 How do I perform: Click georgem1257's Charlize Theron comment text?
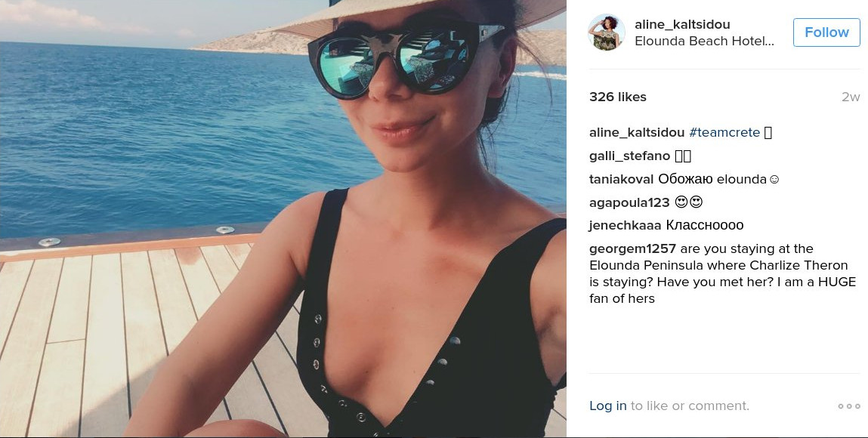722,273
